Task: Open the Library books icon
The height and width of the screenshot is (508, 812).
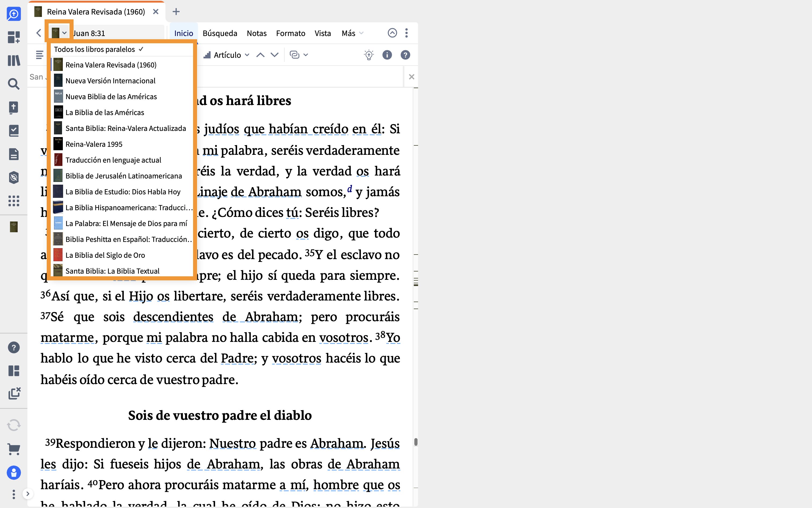Action: [x=14, y=60]
